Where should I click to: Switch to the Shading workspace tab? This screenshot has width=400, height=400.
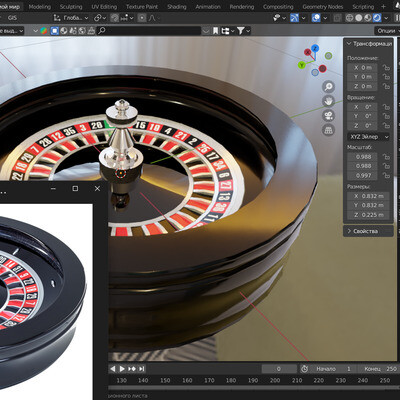pyautogui.click(x=176, y=7)
